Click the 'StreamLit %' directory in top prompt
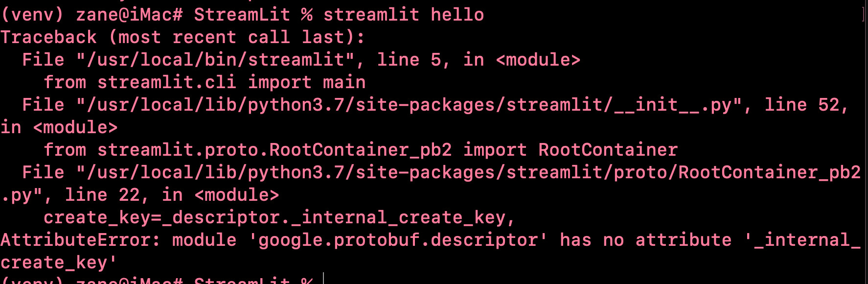 [253, 15]
